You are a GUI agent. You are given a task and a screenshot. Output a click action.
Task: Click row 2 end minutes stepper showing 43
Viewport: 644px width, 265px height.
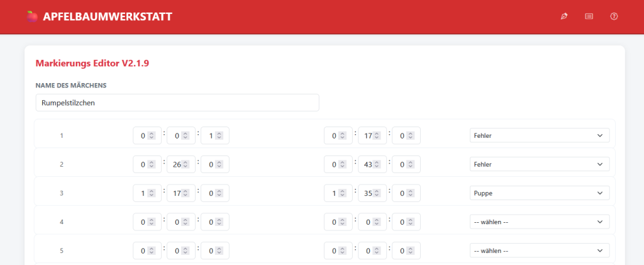pyautogui.click(x=377, y=164)
